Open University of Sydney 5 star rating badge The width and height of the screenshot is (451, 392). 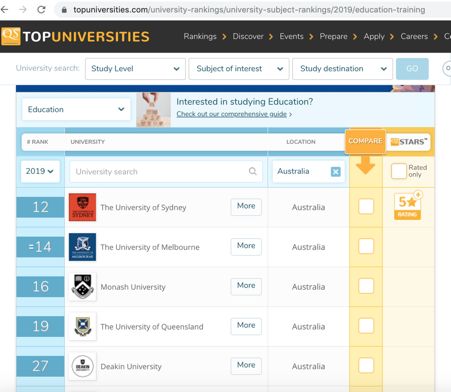[x=408, y=205]
